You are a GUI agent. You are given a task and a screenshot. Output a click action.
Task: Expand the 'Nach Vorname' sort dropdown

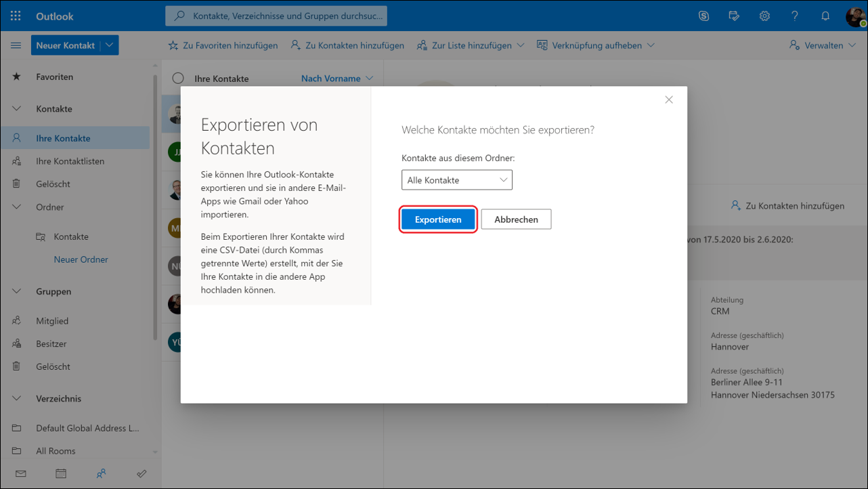337,79
